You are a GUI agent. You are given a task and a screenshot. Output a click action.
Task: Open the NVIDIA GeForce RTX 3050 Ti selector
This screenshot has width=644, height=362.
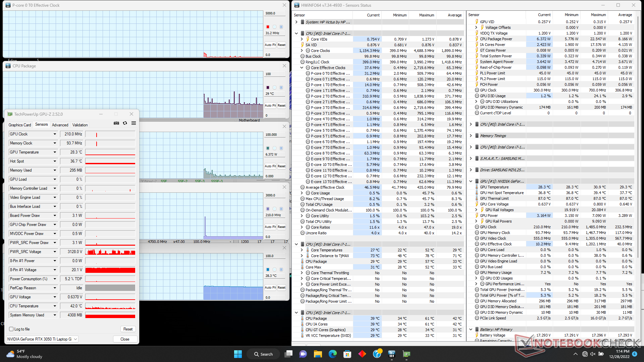point(42,339)
